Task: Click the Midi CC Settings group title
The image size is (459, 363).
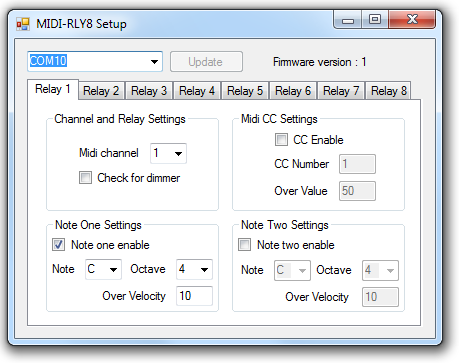Action: 279,119
